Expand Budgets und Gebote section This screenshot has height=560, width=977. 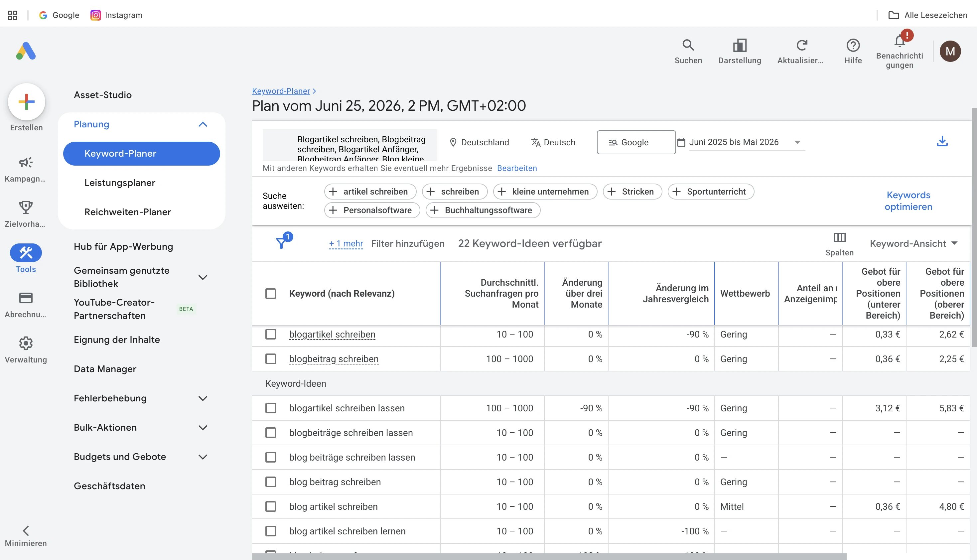tap(203, 457)
